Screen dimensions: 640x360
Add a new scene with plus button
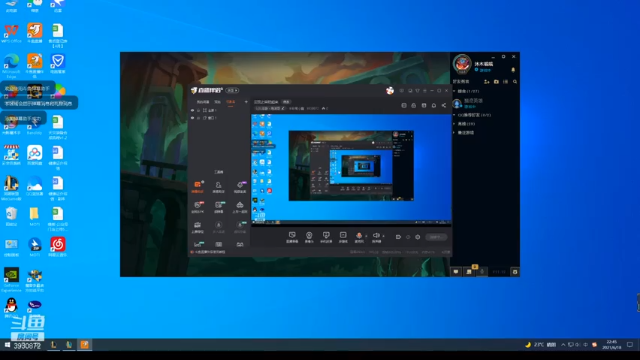[246, 102]
